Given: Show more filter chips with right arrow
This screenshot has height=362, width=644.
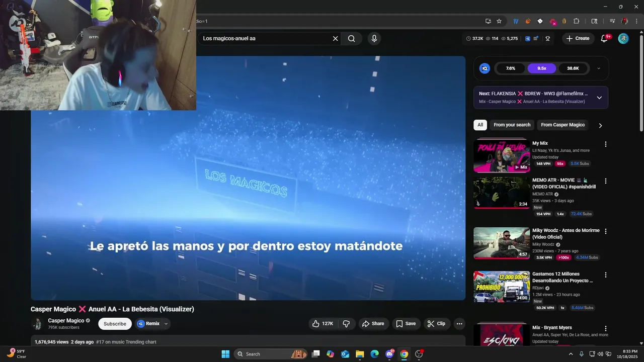Looking at the screenshot, I should pyautogui.click(x=600, y=125).
